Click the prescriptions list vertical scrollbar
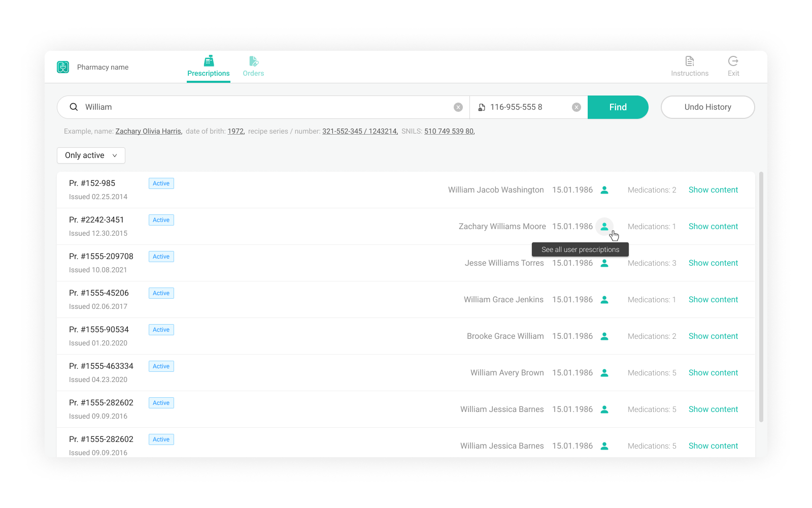Screen dimensions: 812x508 point(761,297)
